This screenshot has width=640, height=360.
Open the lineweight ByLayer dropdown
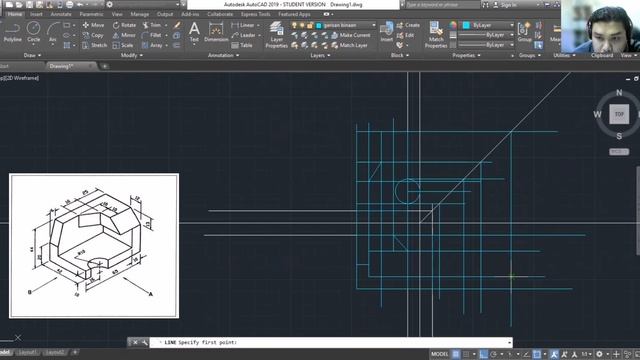point(487,35)
